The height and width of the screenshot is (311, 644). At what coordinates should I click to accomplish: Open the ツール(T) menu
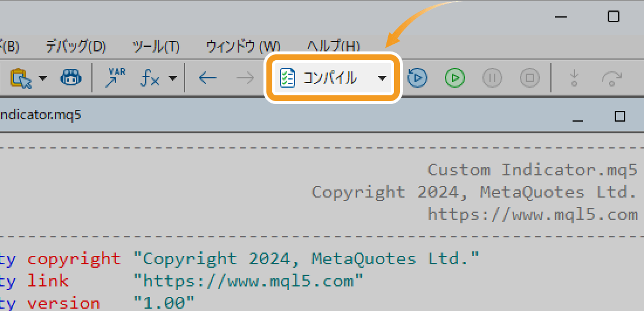coord(156,46)
